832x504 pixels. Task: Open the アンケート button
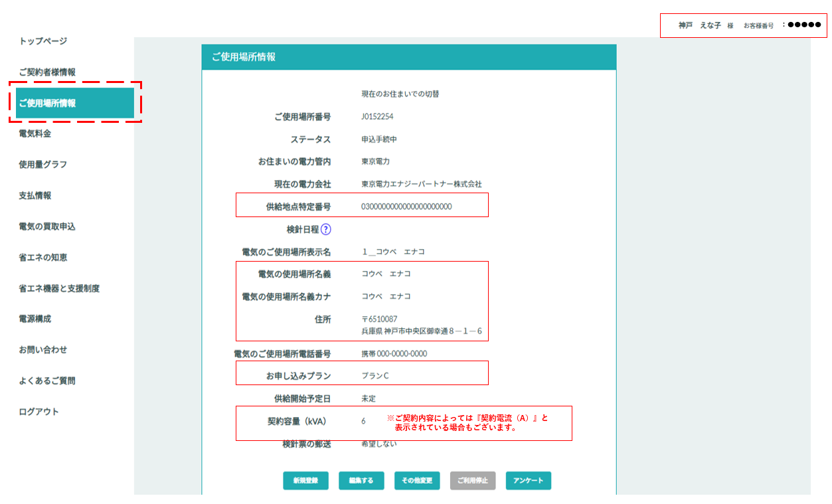coord(528,481)
